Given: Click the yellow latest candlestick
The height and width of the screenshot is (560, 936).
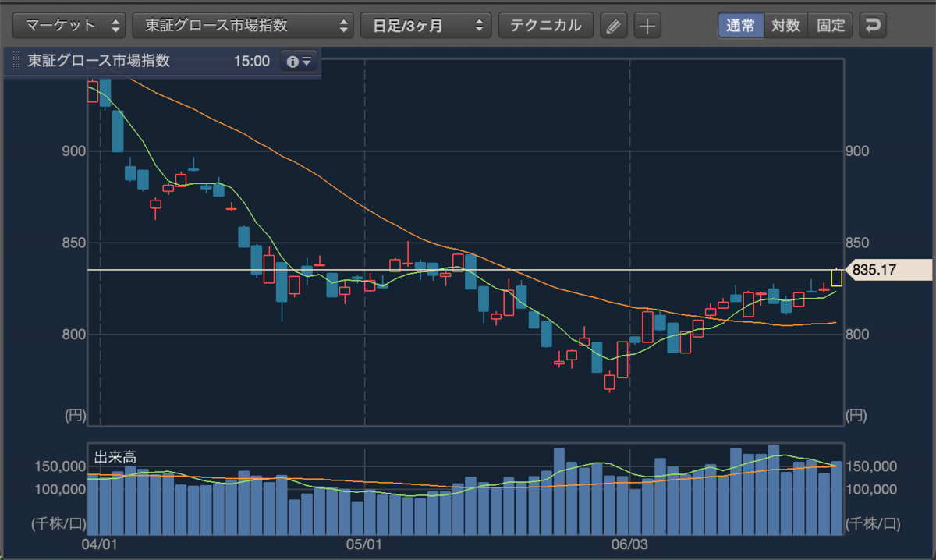Looking at the screenshot, I should (836, 277).
